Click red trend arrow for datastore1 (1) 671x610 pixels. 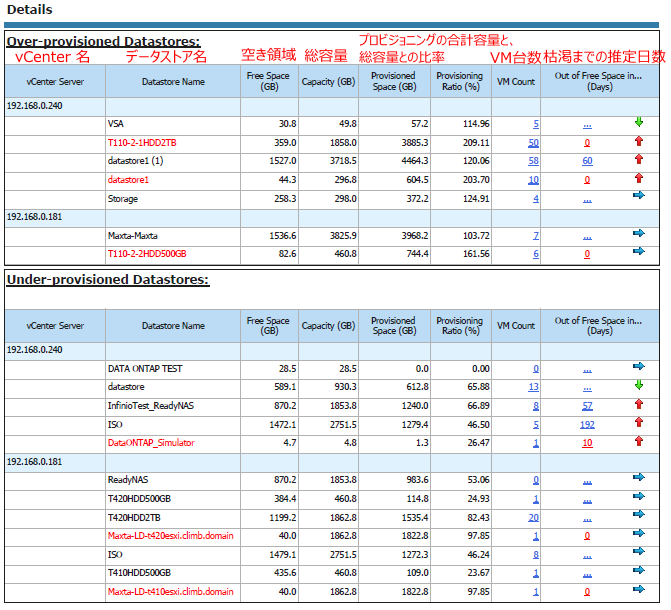638,159
